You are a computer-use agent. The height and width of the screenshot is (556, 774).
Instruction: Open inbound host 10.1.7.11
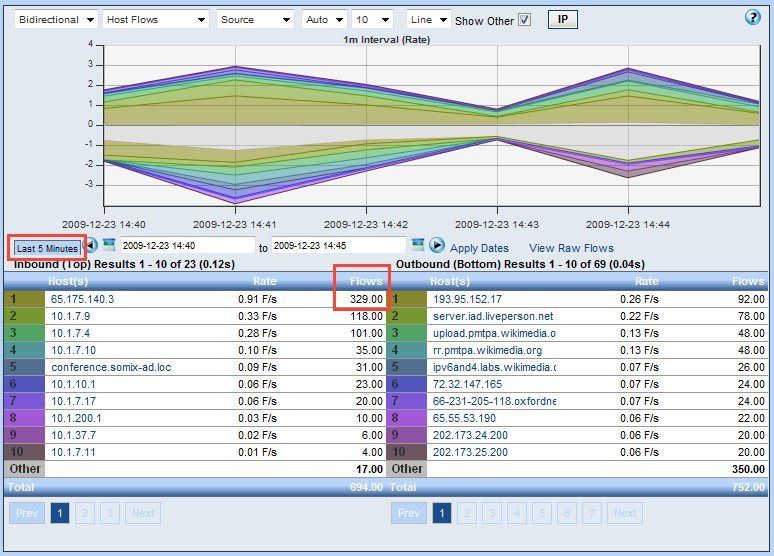pyautogui.click(x=73, y=452)
